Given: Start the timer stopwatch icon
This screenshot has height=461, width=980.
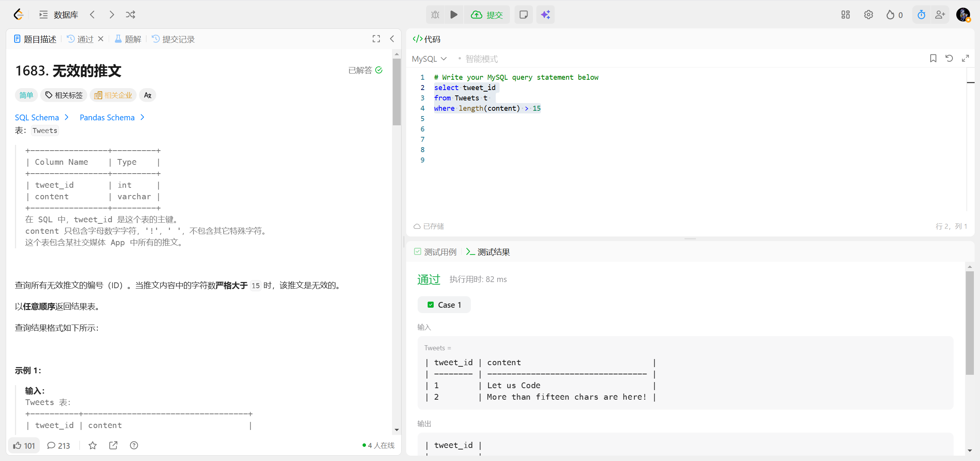Looking at the screenshot, I should point(921,15).
